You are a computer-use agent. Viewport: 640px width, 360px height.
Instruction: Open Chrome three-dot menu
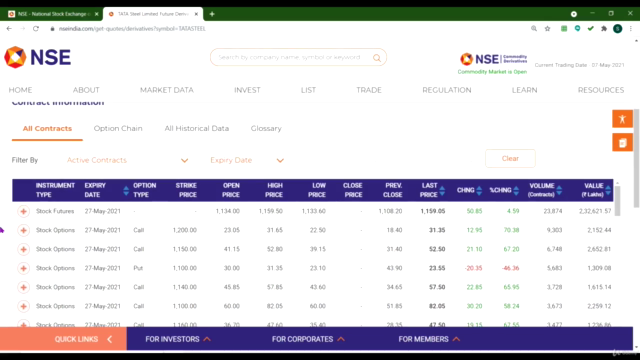631,29
